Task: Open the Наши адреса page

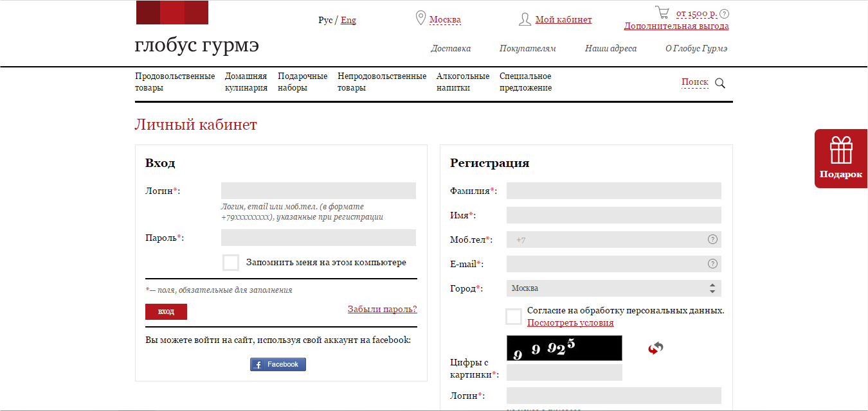Action: [611, 49]
